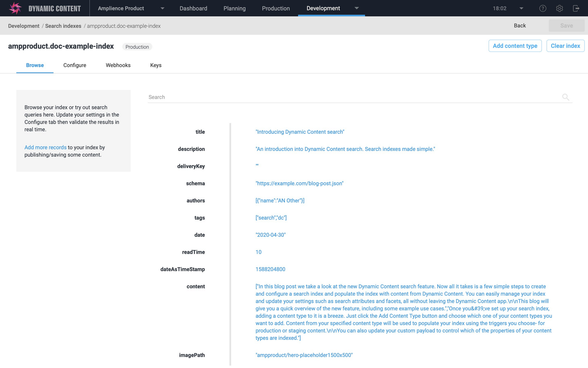The width and height of the screenshot is (588, 368).
Task: Open the 18:02 time zone dropdown
Action: 521,8
